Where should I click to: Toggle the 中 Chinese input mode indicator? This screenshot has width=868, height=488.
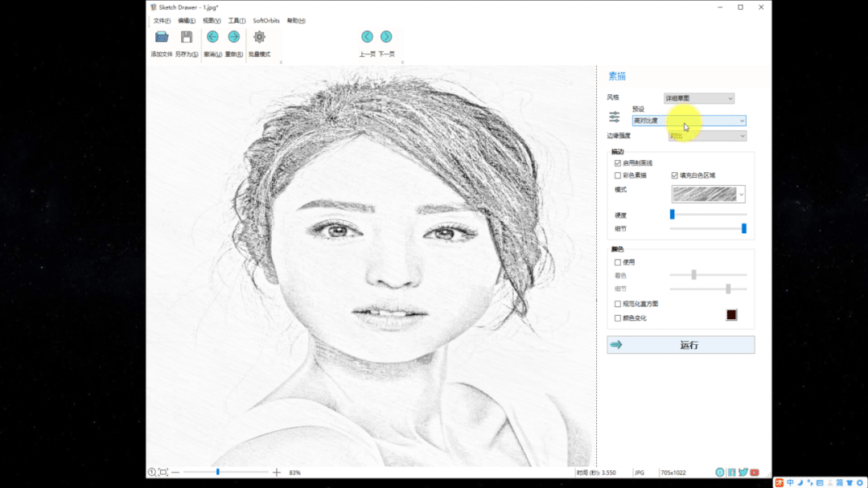[790, 483]
